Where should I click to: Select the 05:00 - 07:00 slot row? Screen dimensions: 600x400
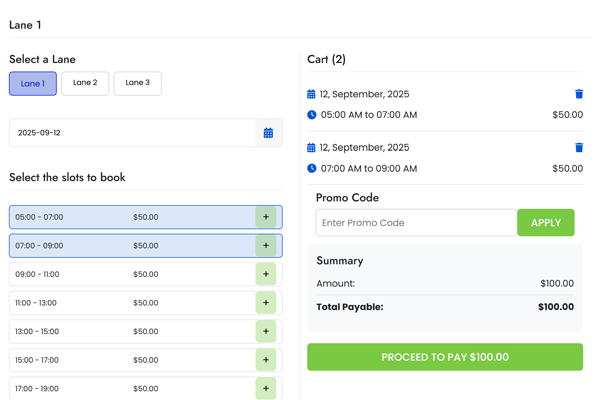(x=146, y=217)
